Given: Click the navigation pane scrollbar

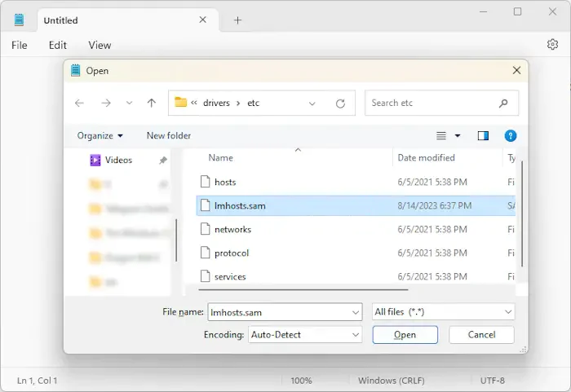Looking at the screenshot, I should tap(176, 240).
